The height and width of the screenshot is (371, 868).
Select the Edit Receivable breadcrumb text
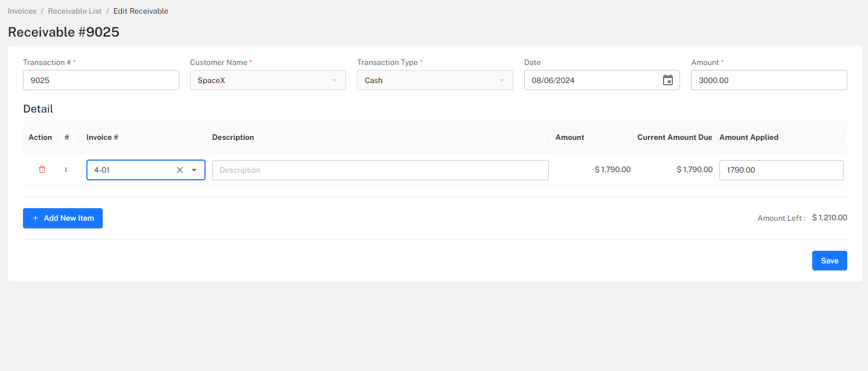(x=141, y=11)
